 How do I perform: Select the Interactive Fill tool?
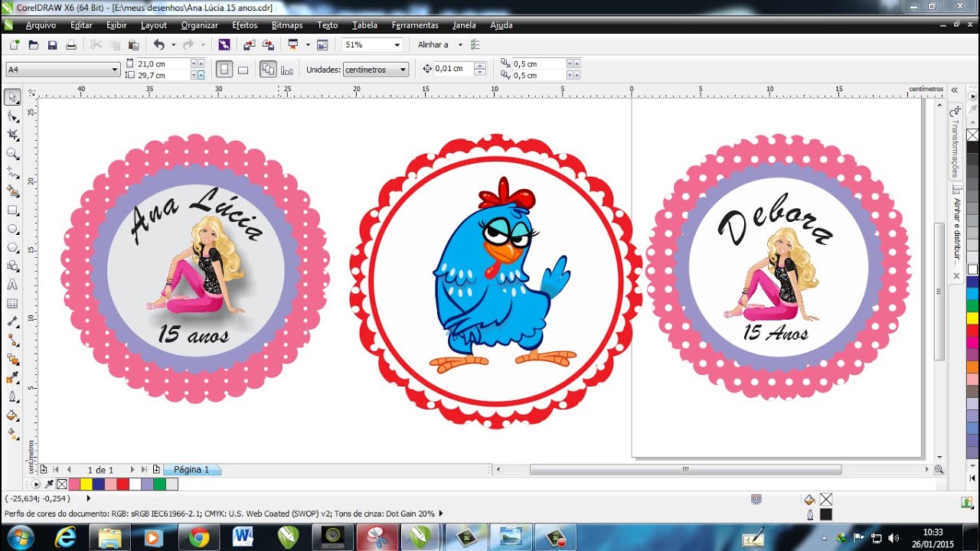click(12, 435)
